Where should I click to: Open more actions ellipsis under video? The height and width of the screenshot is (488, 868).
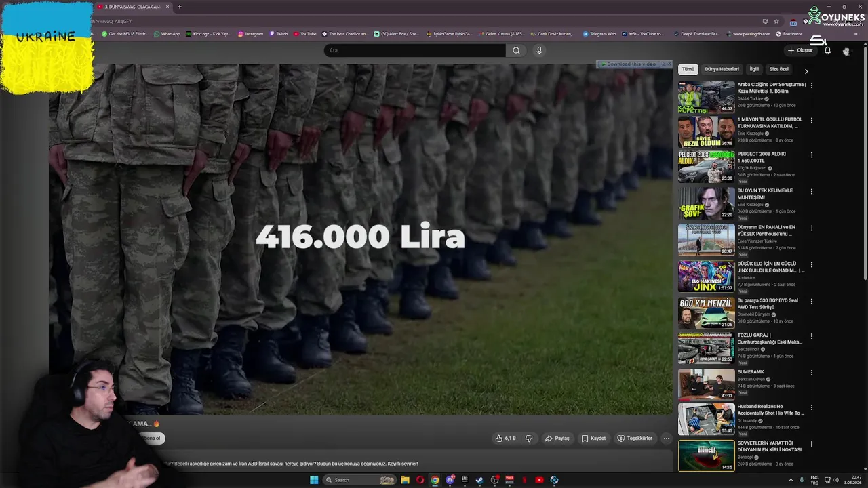point(666,439)
